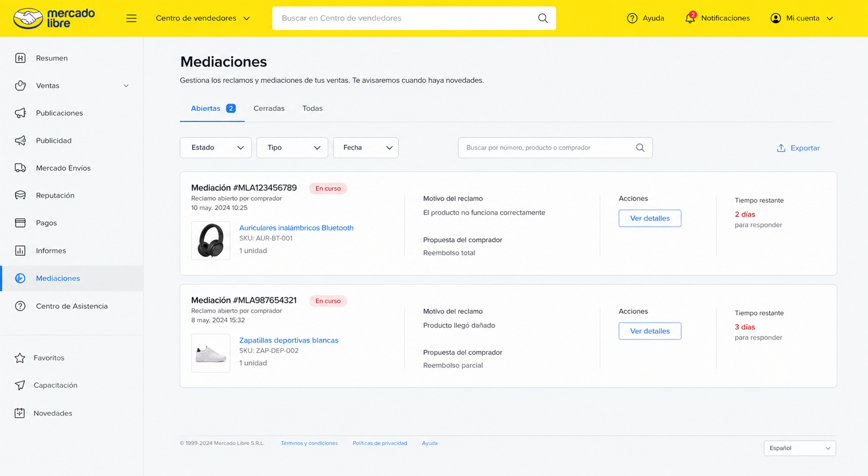Screen dimensions: 868x476
Task: Switch to the Todas tab
Action: [x=312, y=109]
